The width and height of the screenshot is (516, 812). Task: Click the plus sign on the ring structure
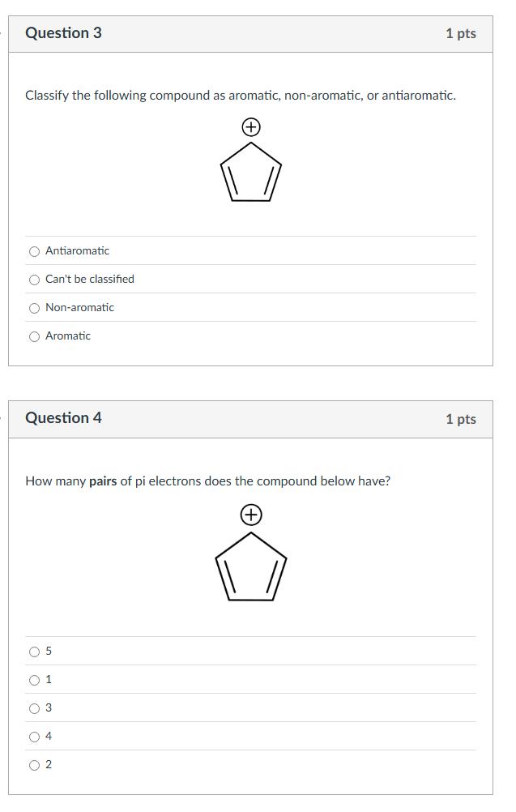251,127
